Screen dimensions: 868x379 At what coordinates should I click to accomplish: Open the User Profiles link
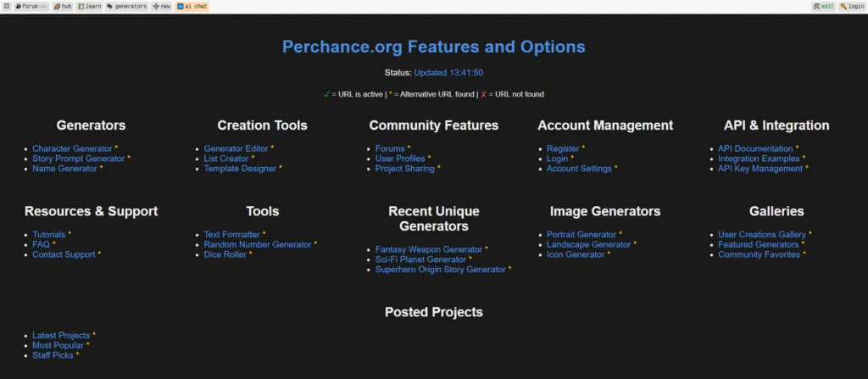(x=400, y=159)
